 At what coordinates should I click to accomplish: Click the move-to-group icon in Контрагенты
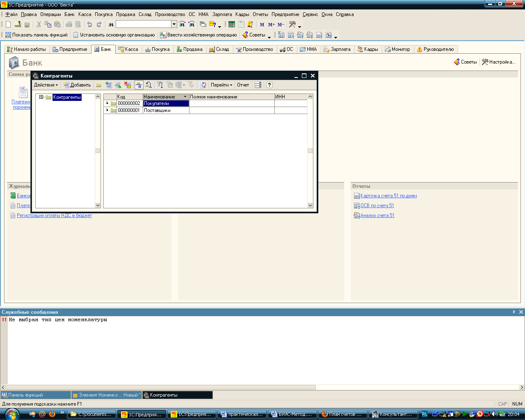[x=148, y=85]
